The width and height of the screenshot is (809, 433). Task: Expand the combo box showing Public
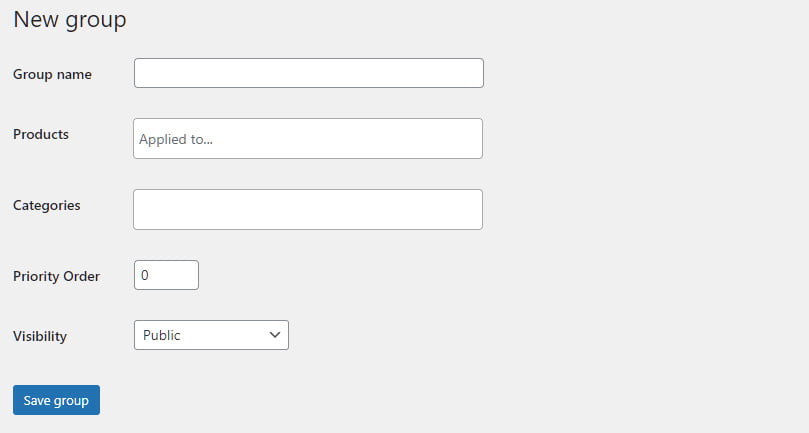(x=212, y=335)
